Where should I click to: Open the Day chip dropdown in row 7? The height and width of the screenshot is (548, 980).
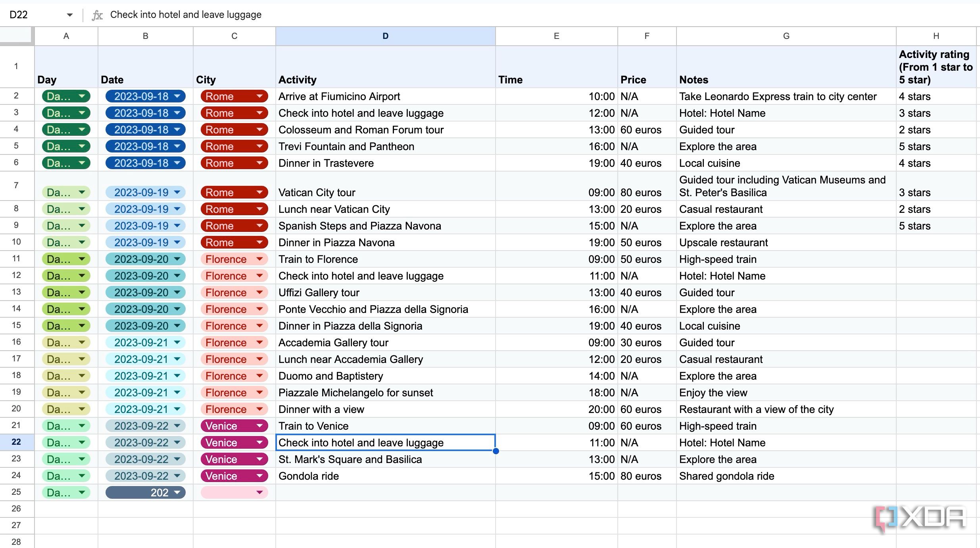coord(82,193)
